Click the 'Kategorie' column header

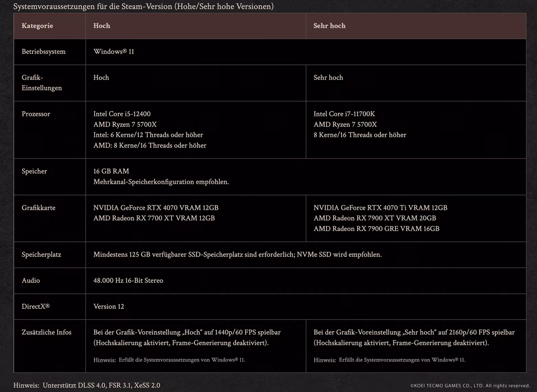click(37, 26)
